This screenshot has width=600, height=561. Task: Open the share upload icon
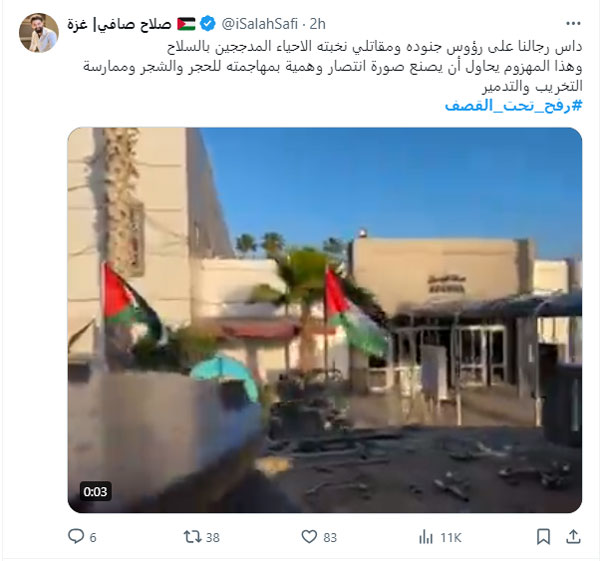(x=573, y=537)
